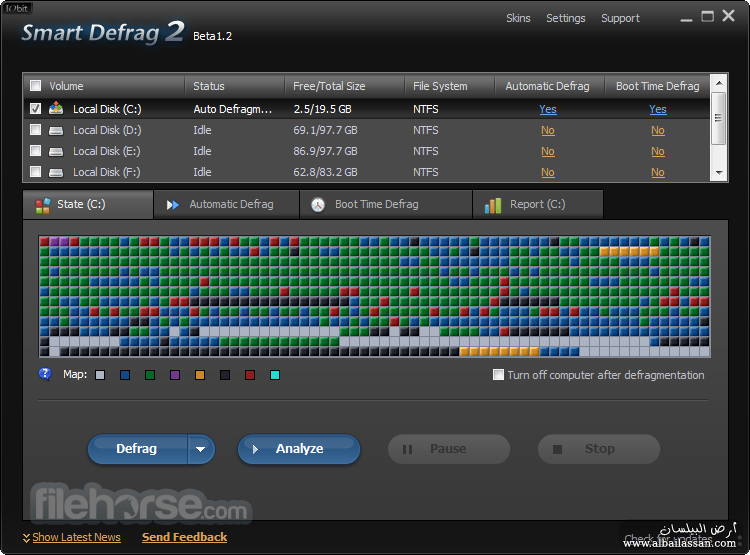The width and height of the screenshot is (750, 555).
Task: Start defragmentation with the Defrag button
Action: (x=137, y=449)
